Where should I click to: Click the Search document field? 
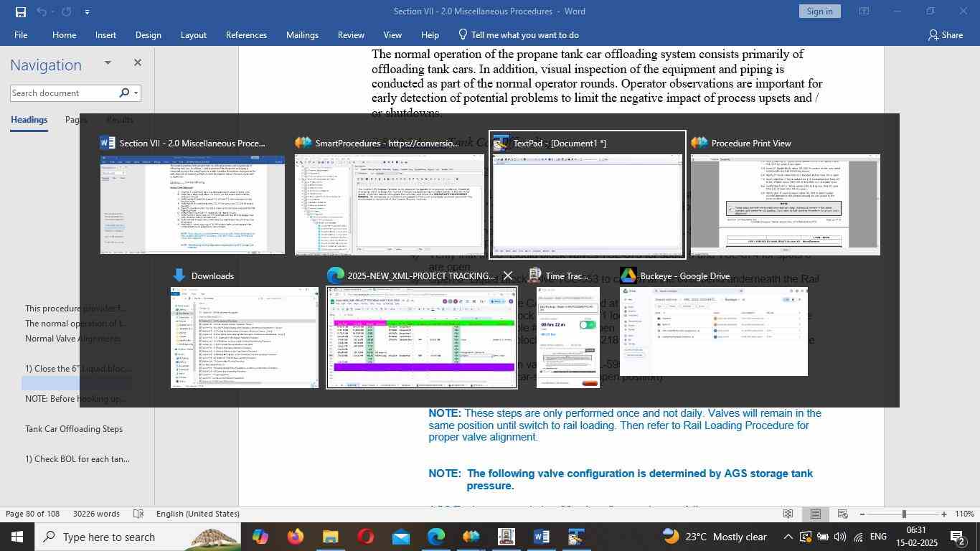pos(63,93)
